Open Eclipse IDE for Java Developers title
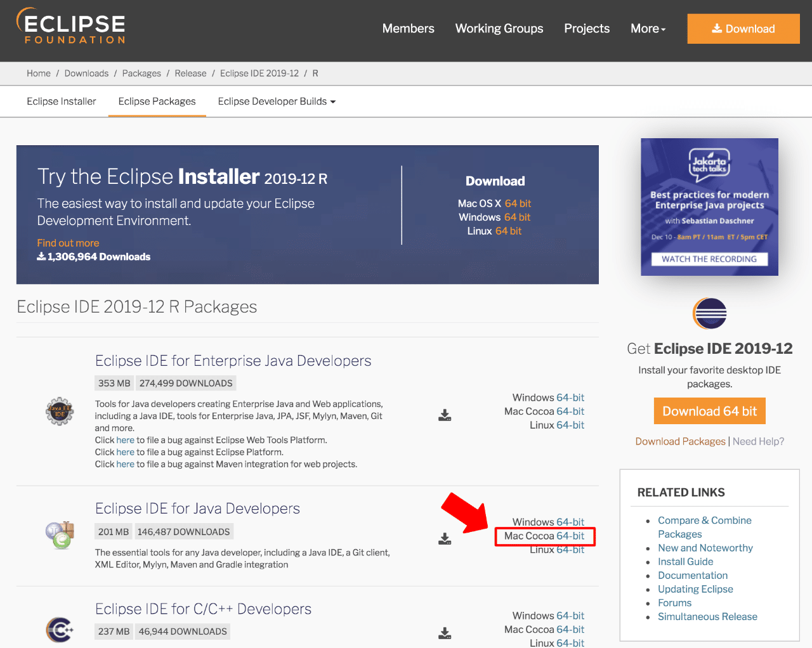The image size is (812, 648). pyautogui.click(x=197, y=509)
